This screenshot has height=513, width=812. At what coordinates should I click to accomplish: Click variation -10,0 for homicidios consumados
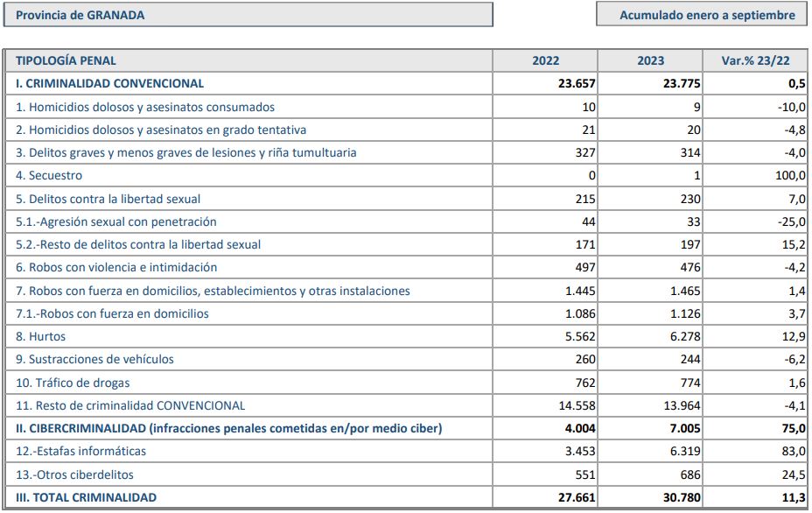(791, 108)
